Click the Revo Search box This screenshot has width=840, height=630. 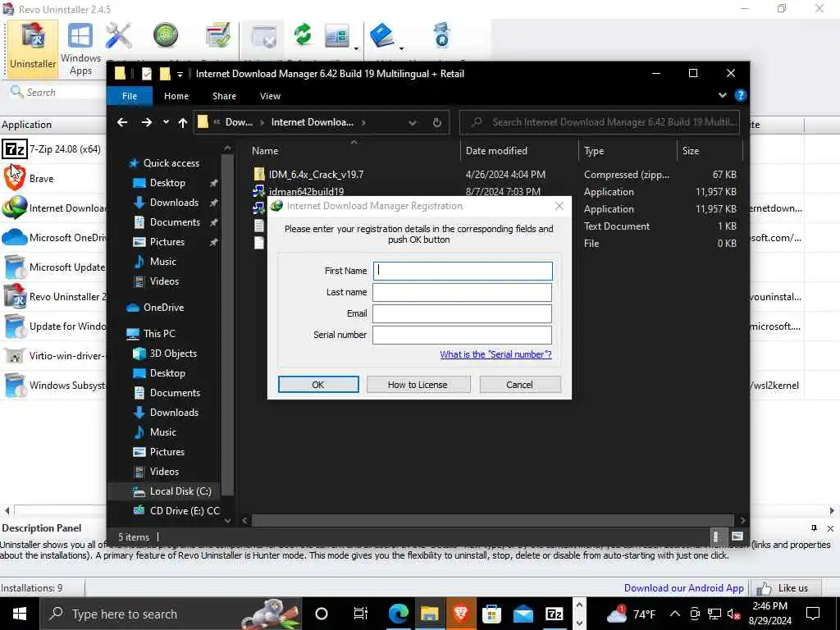point(57,92)
